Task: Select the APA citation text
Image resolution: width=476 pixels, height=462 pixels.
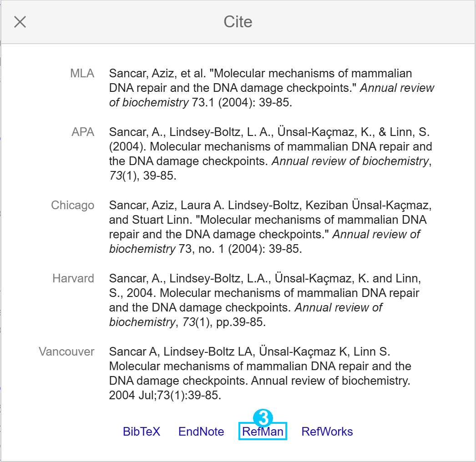Action: 270,154
